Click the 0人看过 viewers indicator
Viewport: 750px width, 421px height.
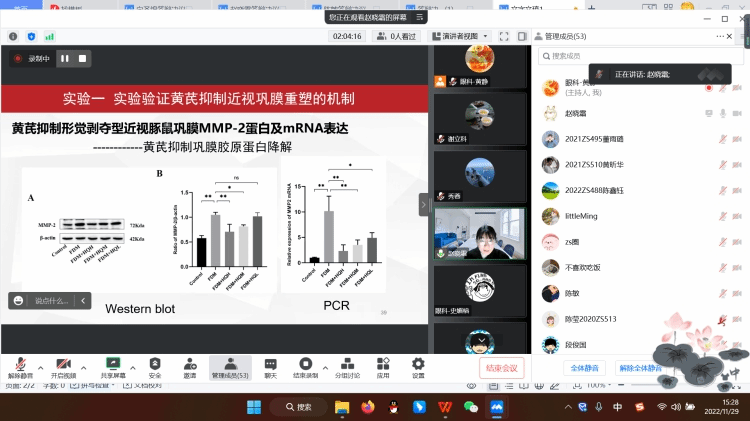pos(397,36)
